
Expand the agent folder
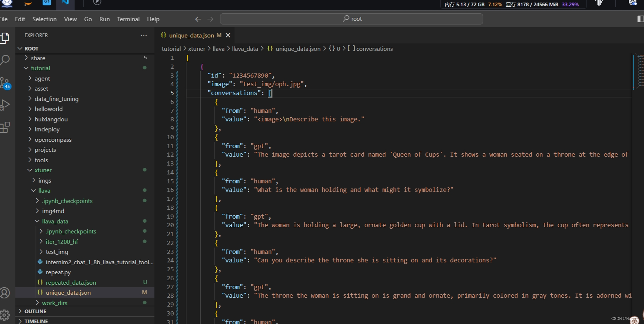coord(85,78)
